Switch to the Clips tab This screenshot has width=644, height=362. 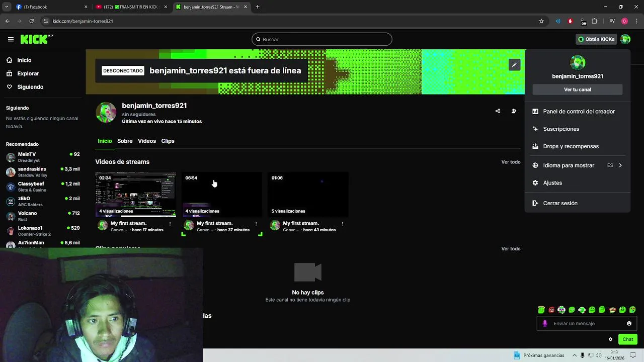tap(168, 141)
